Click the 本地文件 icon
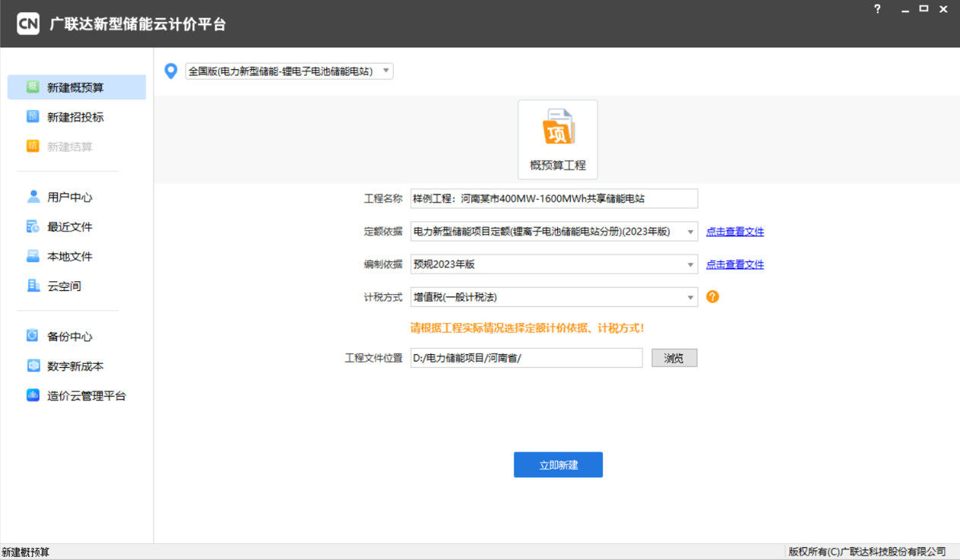The image size is (960, 560). coord(33,256)
